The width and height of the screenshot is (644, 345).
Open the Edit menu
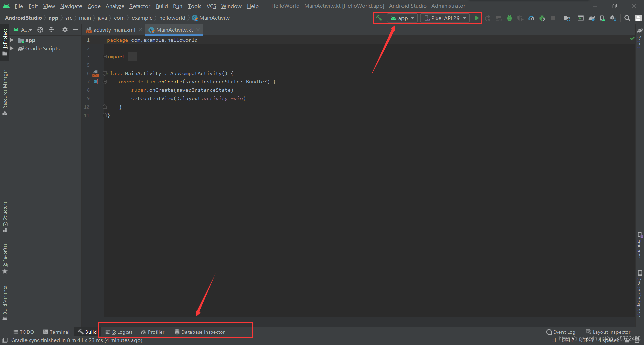[x=33, y=6]
